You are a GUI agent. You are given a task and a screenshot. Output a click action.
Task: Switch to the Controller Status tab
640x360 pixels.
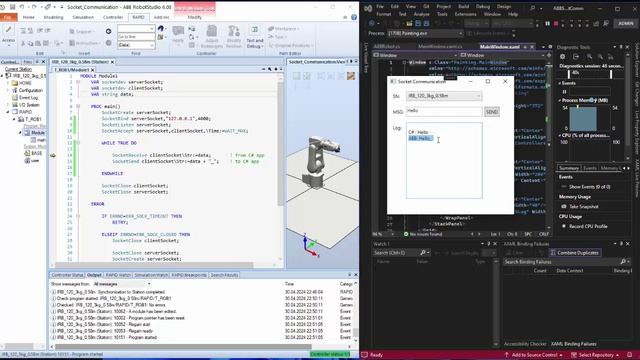(x=67, y=275)
